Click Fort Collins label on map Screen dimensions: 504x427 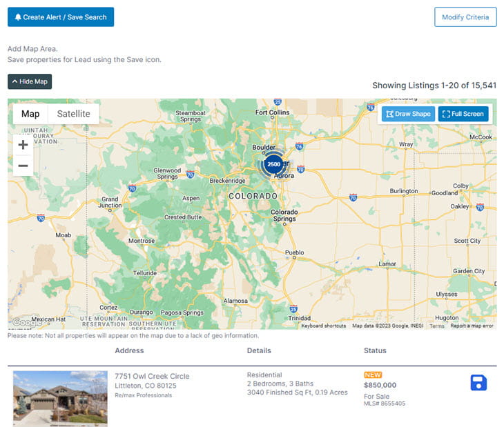click(x=272, y=112)
